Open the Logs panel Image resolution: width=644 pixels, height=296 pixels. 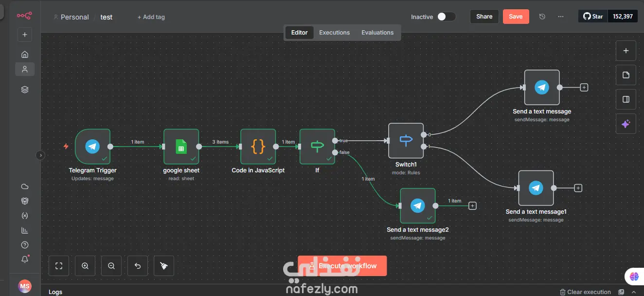pyautogui.click(x=55, y=292)
